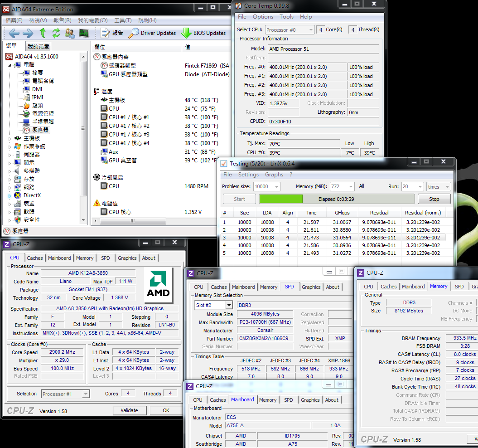478x448 pixels.
Task: Open the Select CPU Processor #0 dropdown
Action: tap(290, 30)
